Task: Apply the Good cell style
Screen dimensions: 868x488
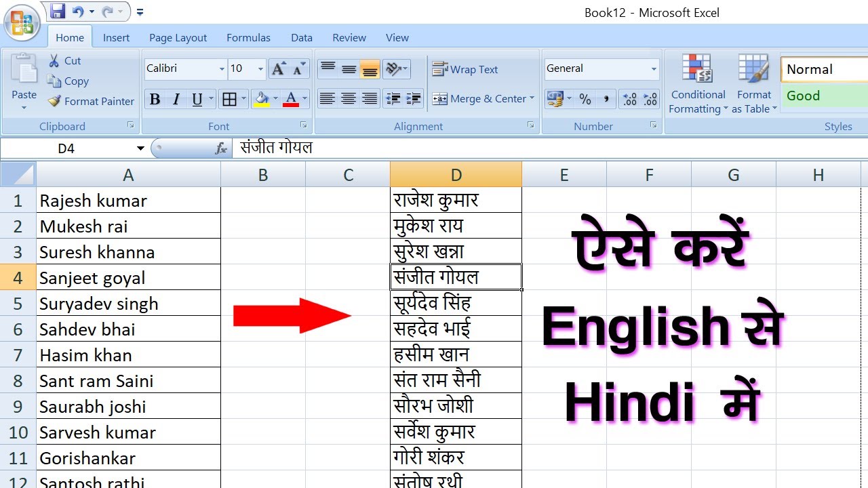Action: [x=825, y=96]
